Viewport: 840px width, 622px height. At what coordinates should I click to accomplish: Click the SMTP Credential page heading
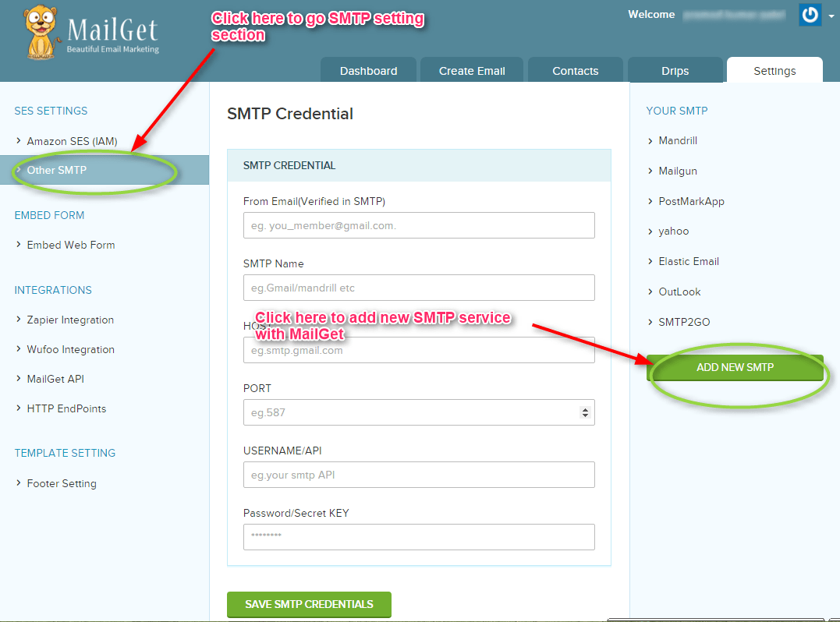coord(290,114)
